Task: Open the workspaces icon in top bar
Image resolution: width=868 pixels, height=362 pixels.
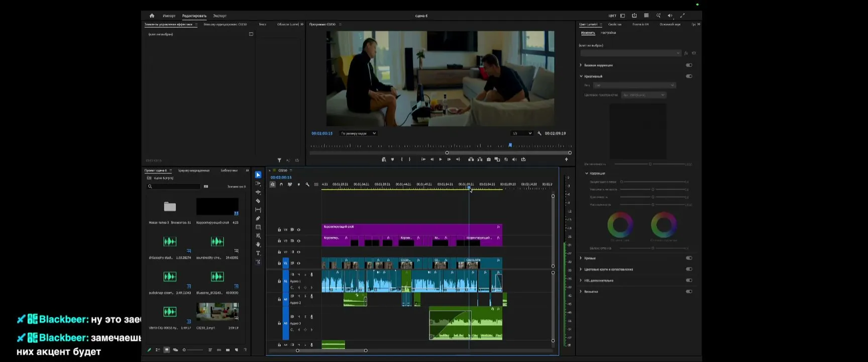Action: [x=622, y=16]
